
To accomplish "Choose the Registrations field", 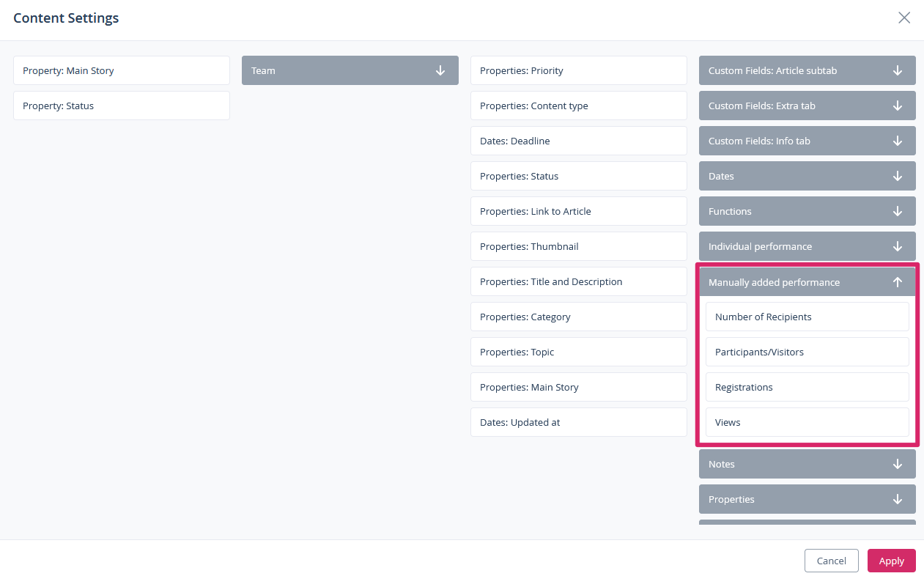I will click(807, 387).
